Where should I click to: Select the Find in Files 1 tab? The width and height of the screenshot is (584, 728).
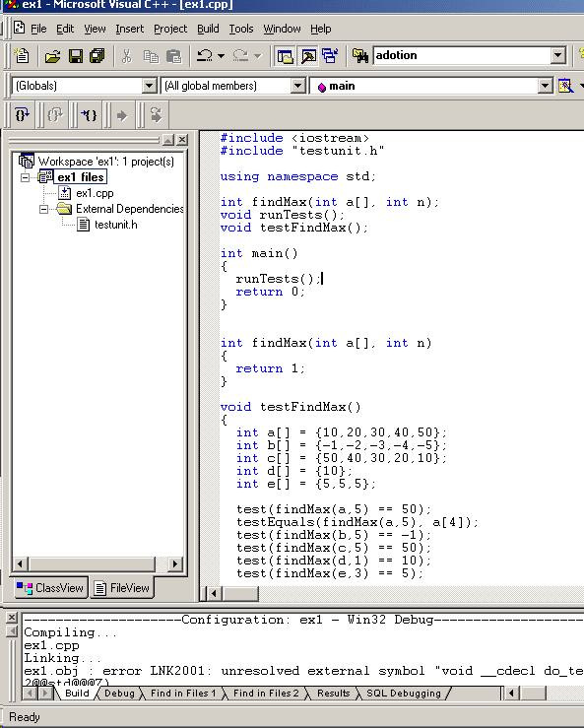pos(183,694)
